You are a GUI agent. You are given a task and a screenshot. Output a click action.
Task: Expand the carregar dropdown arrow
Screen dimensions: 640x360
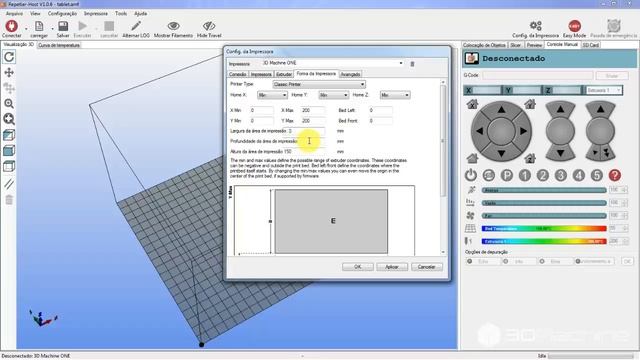pyautogui.click(x=52, y=29)
